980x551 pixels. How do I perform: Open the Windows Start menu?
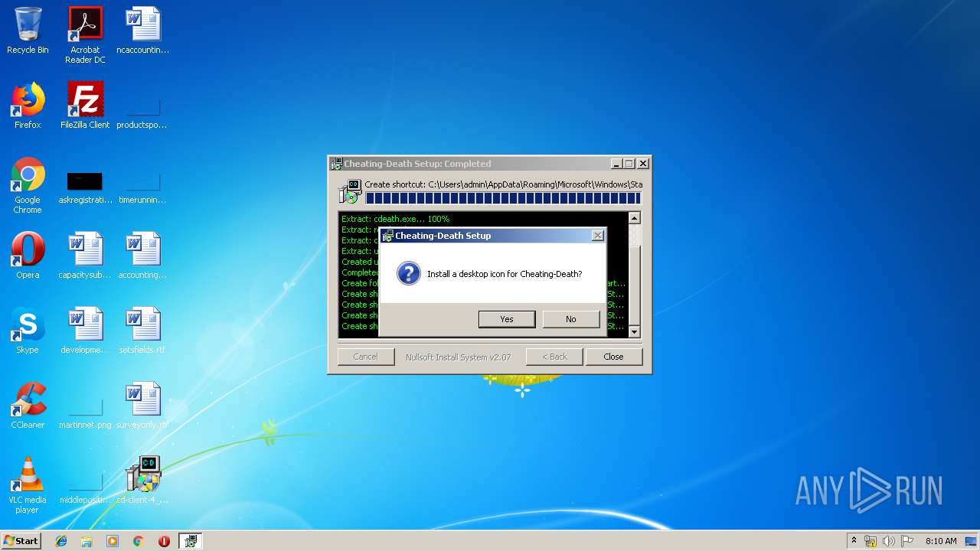tap(21, 541)
